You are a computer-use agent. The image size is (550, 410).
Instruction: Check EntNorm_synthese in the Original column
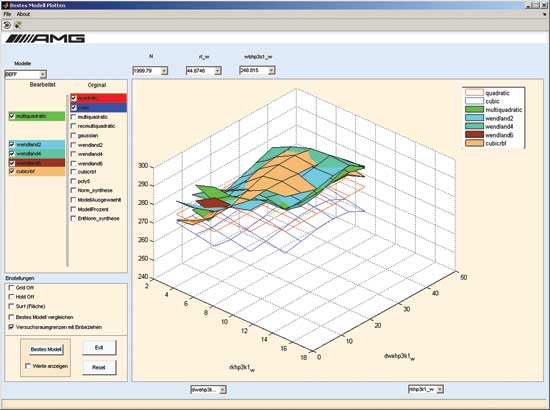(73, 219)
